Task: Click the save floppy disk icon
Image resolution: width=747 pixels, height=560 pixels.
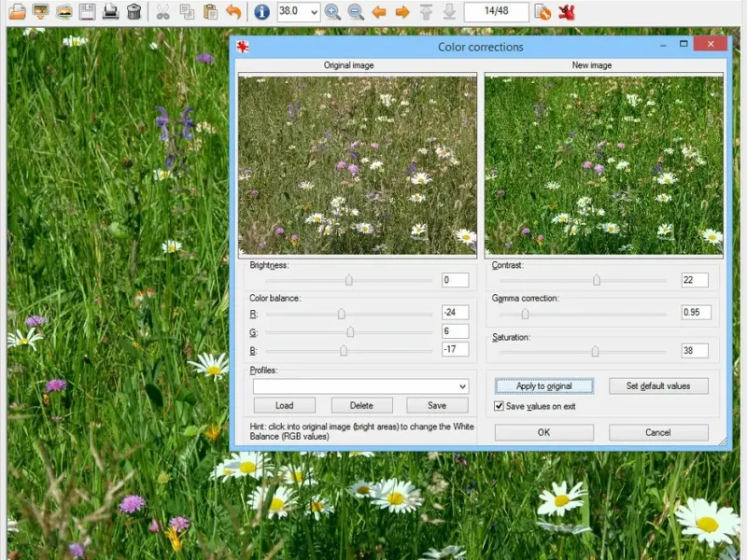Action: (x=87, y=12)
